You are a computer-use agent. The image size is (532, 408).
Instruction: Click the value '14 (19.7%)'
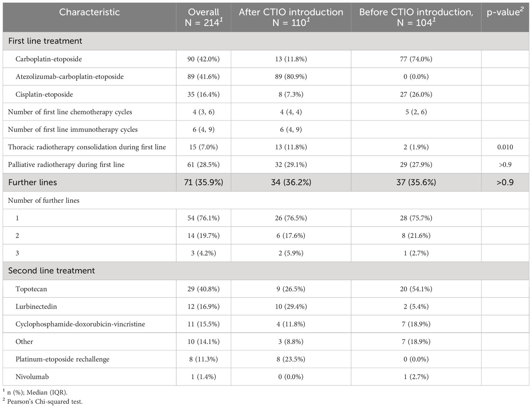(x=203, y=235)
